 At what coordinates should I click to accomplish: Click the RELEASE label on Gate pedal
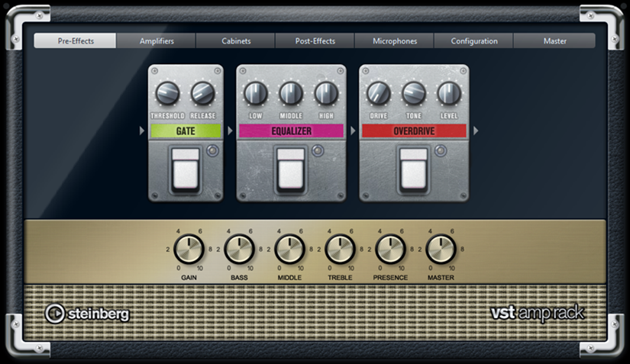click(x=203, y=115)
